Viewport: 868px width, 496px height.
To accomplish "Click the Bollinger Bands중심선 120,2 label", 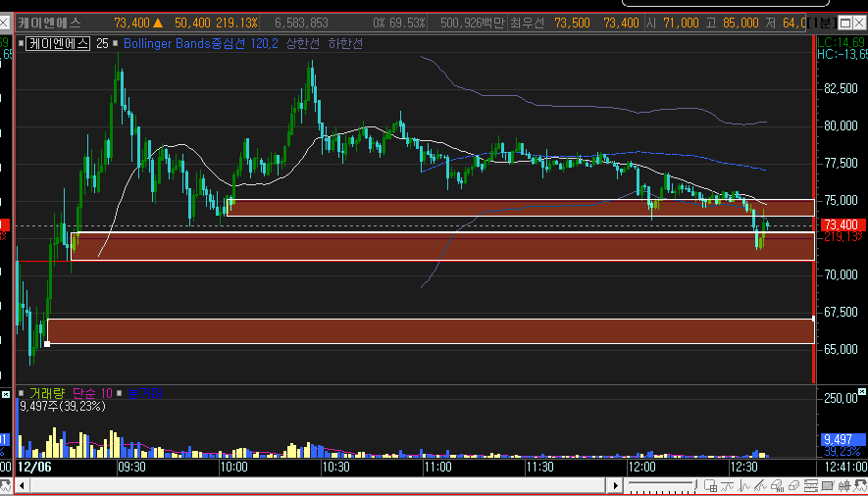I will pyautogui.click(x=200, y=43).
